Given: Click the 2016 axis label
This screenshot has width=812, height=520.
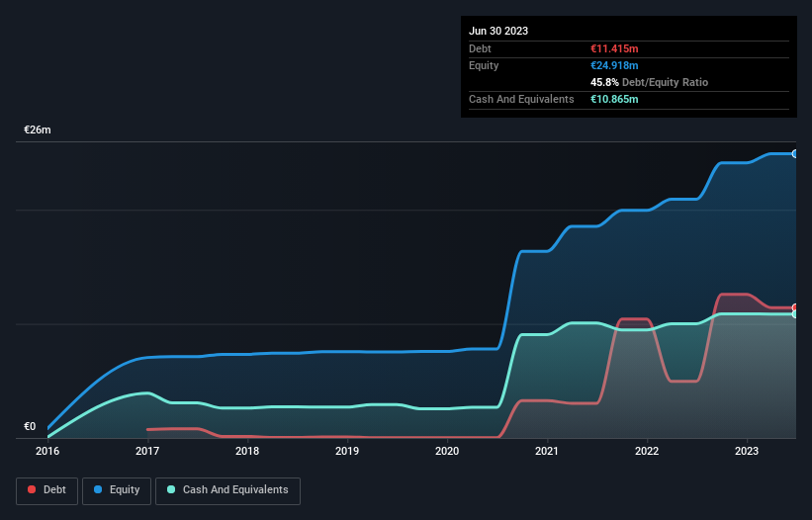Looking at the screenshot, I should coord(47,451).
